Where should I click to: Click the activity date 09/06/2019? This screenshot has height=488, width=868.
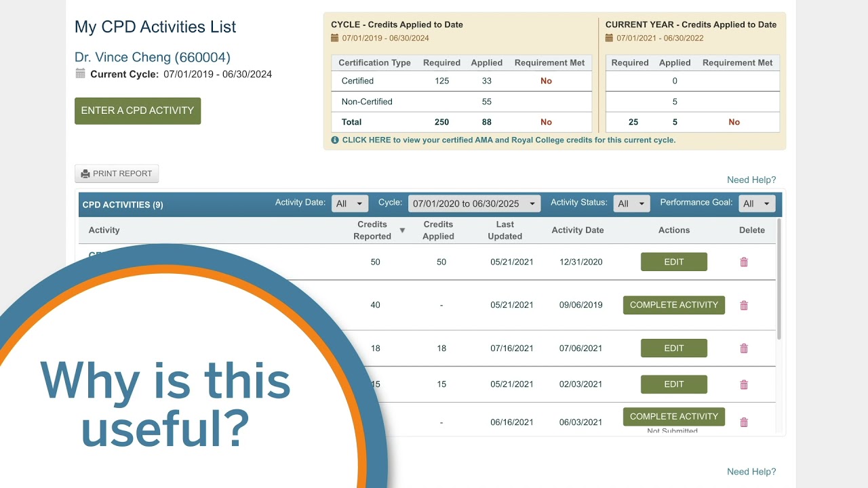580,305
